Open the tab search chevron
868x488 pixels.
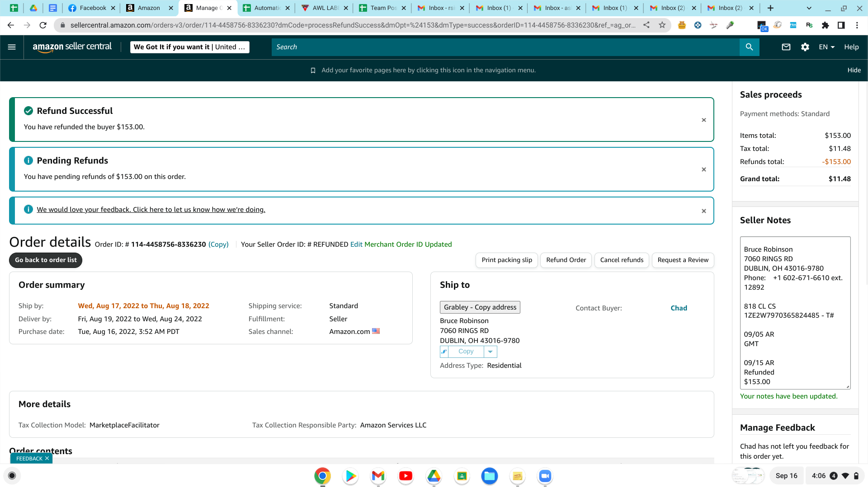[x=809, y=8]
